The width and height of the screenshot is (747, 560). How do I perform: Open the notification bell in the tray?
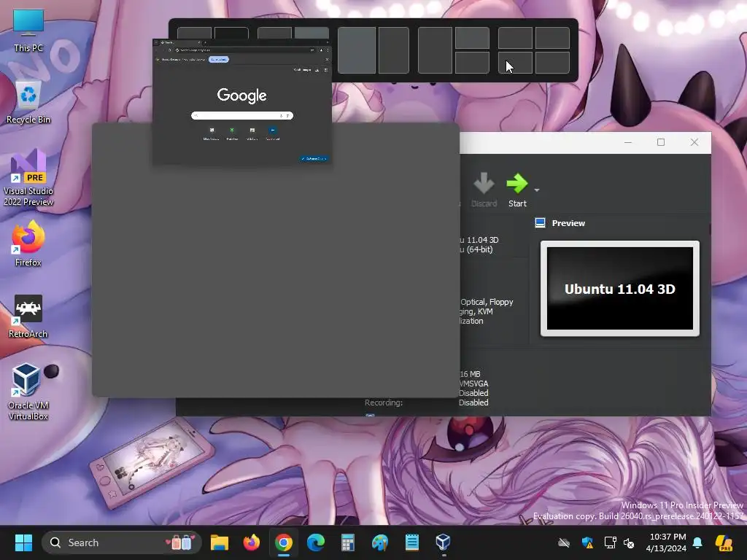coord(697,542)
